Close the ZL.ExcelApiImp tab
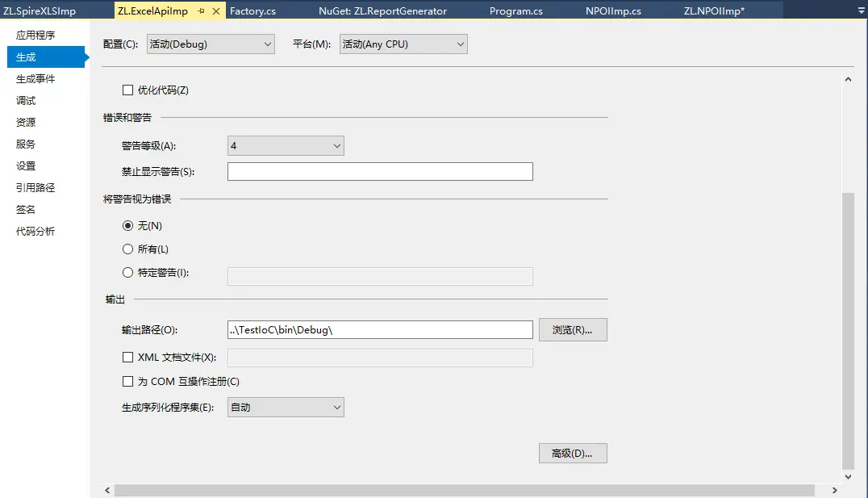Viewport: 868px width, 498px height. point(215,11)
